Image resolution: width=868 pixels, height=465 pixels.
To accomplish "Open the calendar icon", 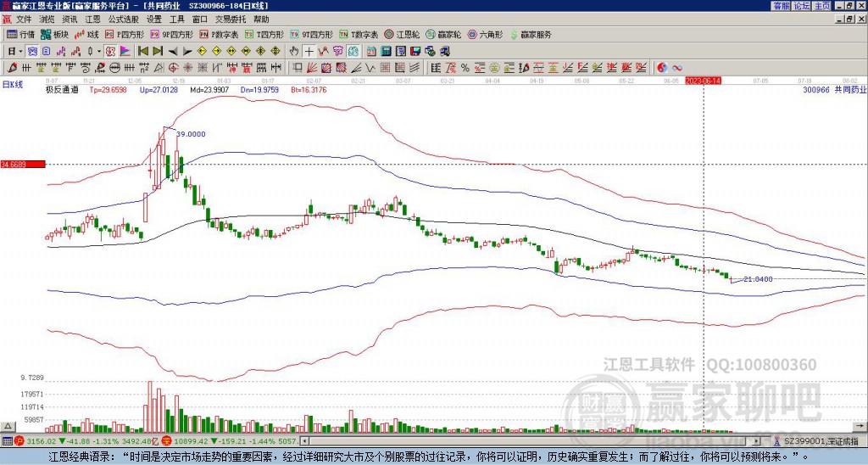I will 371,52.
